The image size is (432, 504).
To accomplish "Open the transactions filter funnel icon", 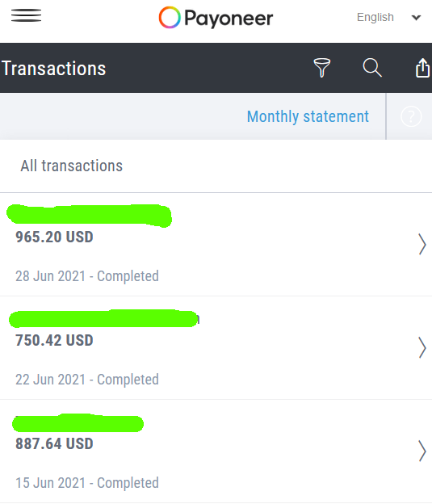I will pyautogui.click(x=321, y=68).
